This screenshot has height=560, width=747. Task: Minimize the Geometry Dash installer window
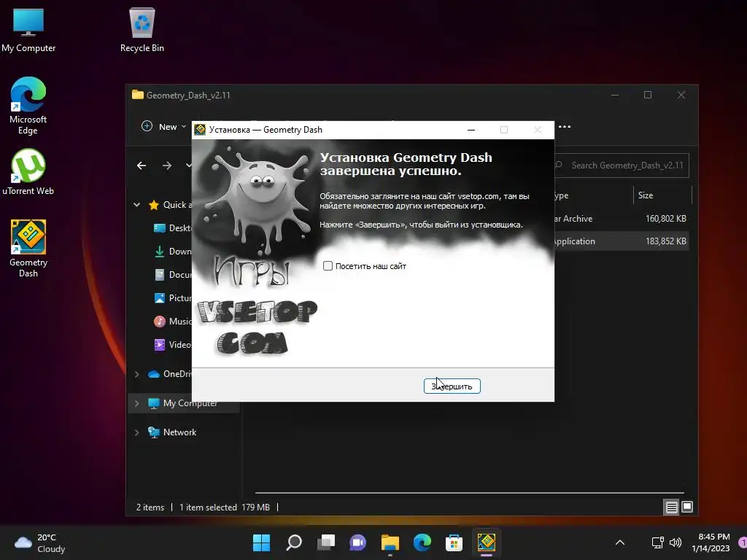point(471,130)
